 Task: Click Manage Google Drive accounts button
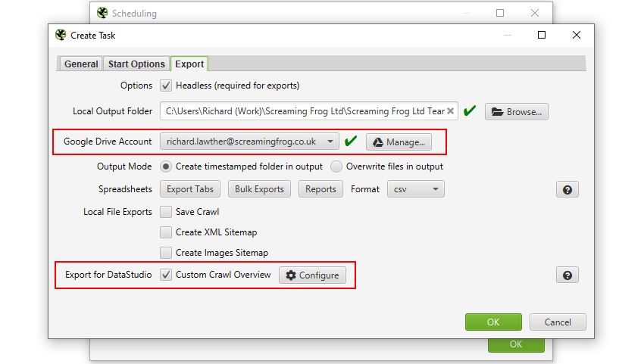click(x=399, y=142)
